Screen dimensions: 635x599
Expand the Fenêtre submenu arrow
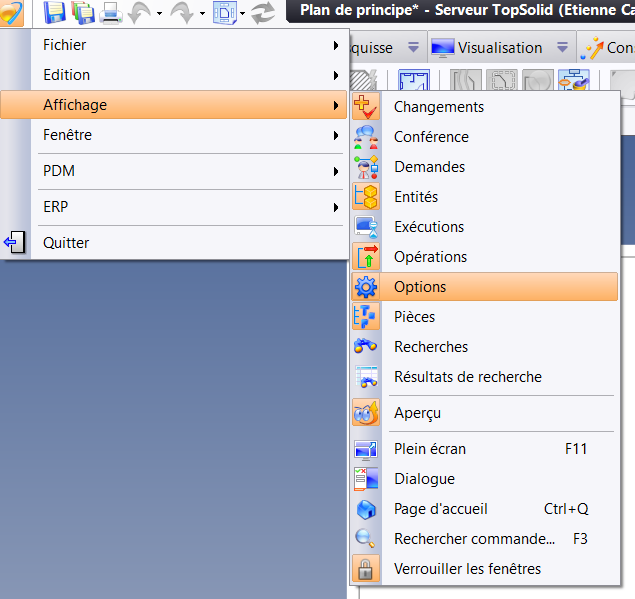click(336, 135)
